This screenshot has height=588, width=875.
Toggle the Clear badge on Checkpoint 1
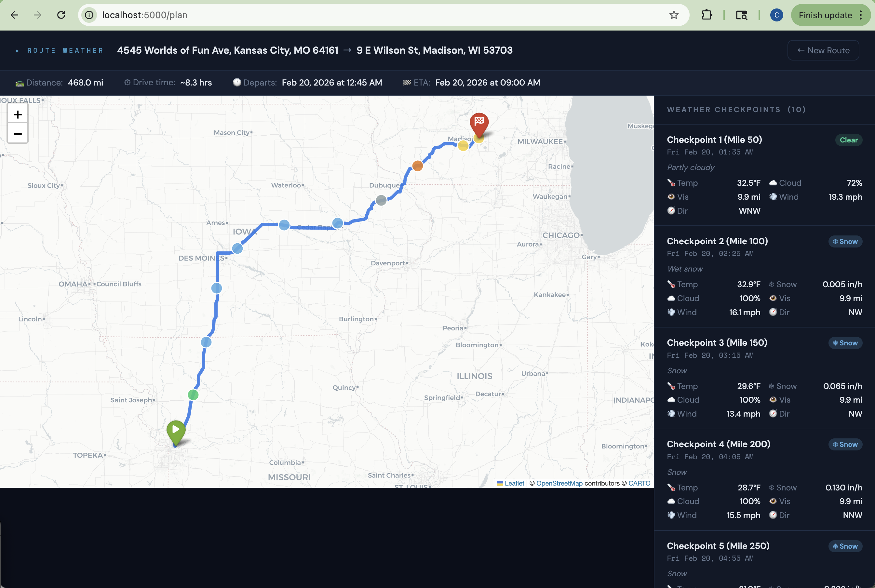point(848,140)
